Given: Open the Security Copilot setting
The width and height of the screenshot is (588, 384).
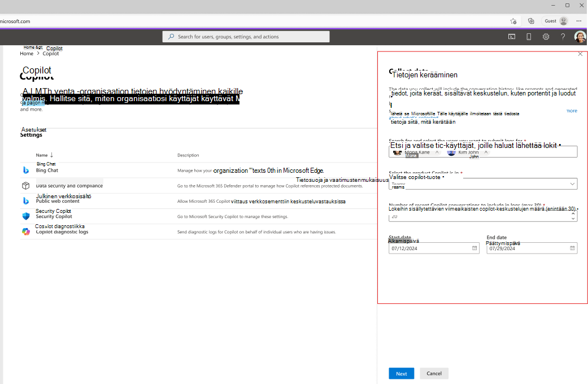Looking at the screenshot, I should tap(54, 216).
